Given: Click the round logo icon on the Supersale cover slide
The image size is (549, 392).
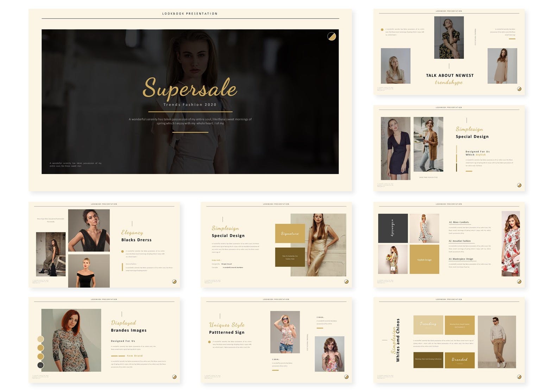Looking at the screenshot, I should point(332,36).
